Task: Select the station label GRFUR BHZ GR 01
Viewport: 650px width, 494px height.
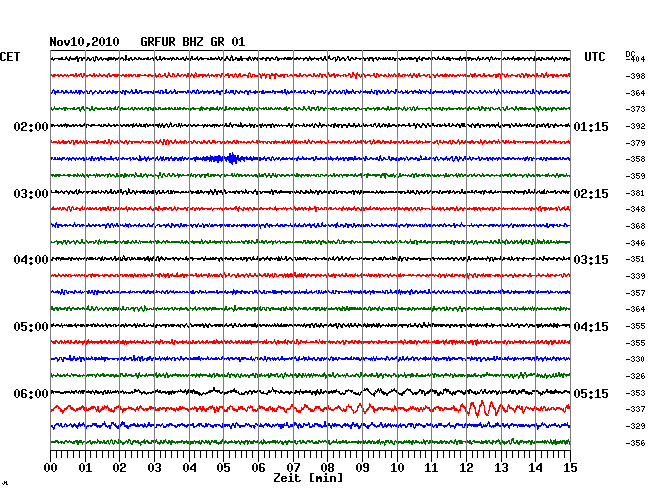Action: click(193, 42)
